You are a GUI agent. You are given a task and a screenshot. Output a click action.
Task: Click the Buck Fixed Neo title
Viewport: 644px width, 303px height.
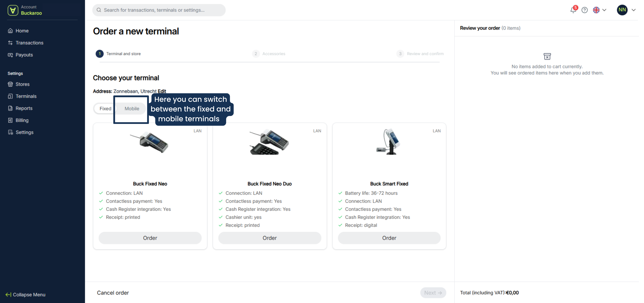pyautogui.click(x=150, y=184)
